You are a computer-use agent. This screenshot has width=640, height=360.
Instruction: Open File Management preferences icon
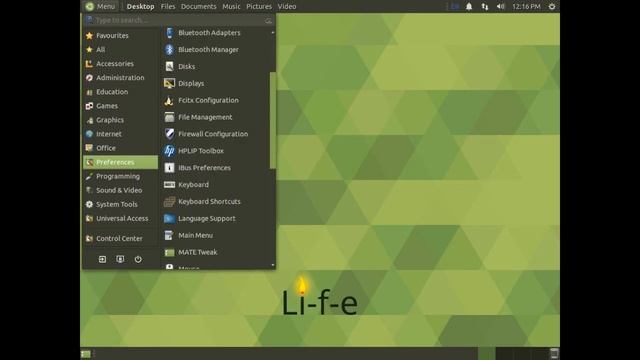(169, 117)
